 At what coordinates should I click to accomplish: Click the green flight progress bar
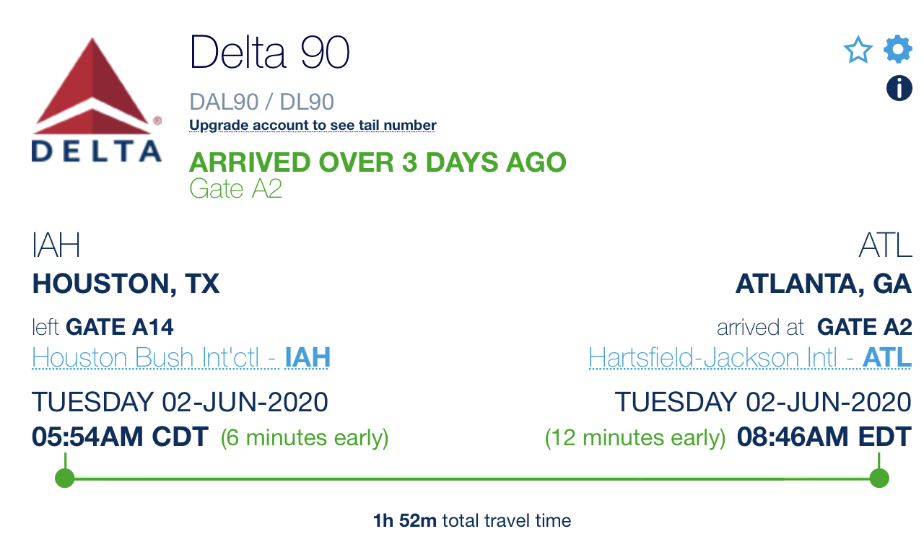472,478
